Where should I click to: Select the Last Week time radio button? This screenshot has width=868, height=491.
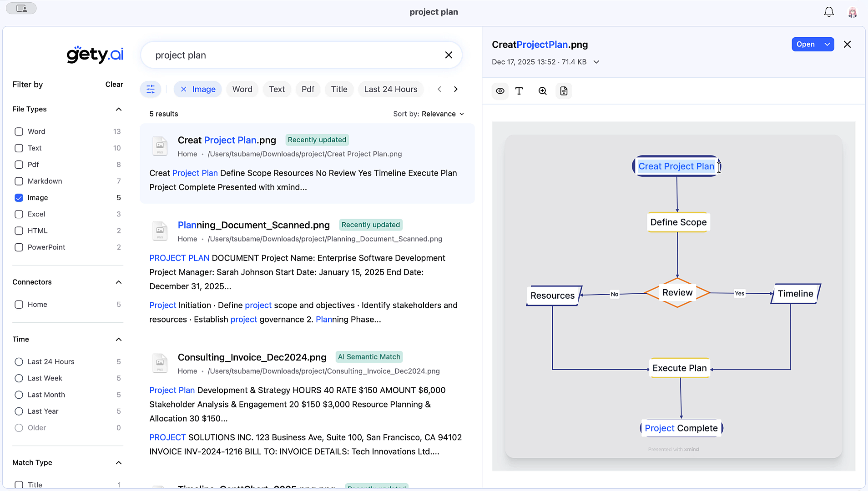tap(19, 378)
